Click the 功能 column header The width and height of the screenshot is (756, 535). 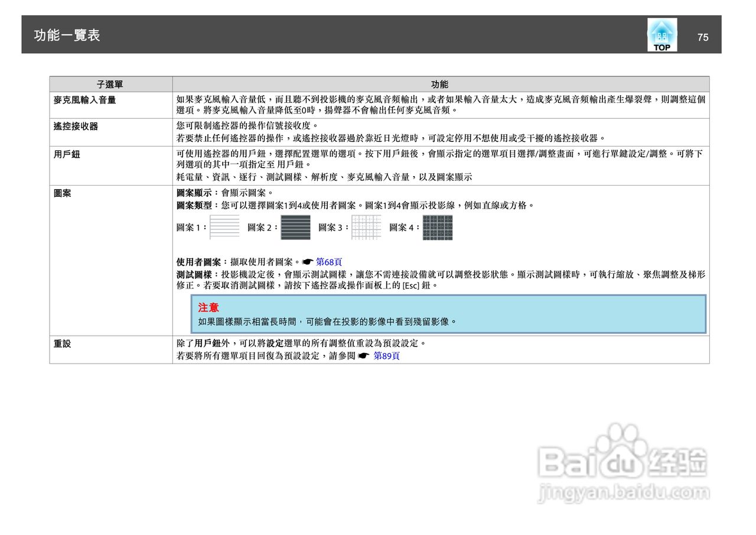tap(440, 85)
